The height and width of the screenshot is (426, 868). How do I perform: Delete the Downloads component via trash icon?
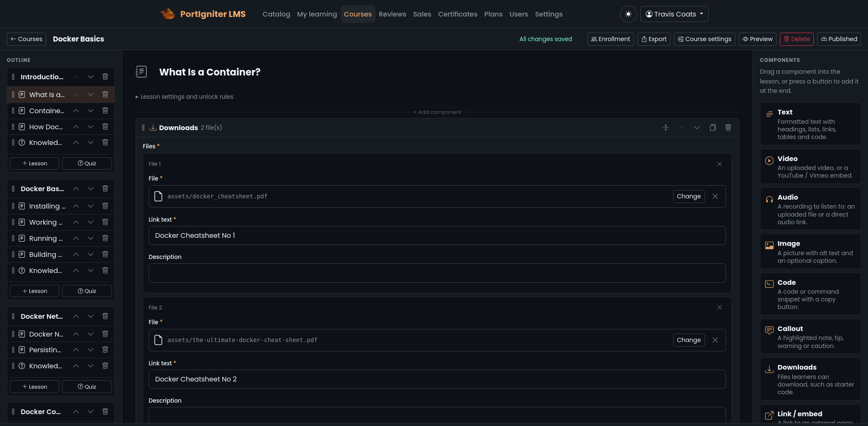click(x=728, y=128)
